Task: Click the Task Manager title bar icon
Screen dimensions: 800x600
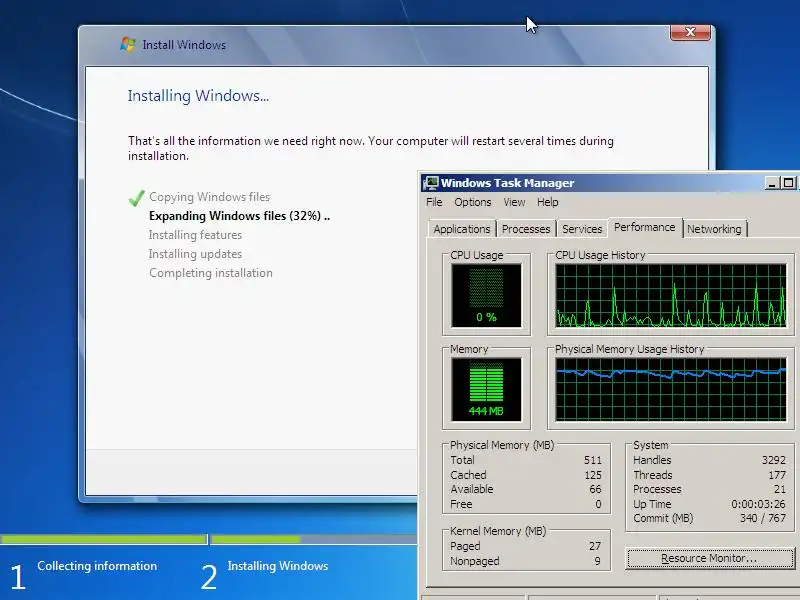Action: click(431, 183)
